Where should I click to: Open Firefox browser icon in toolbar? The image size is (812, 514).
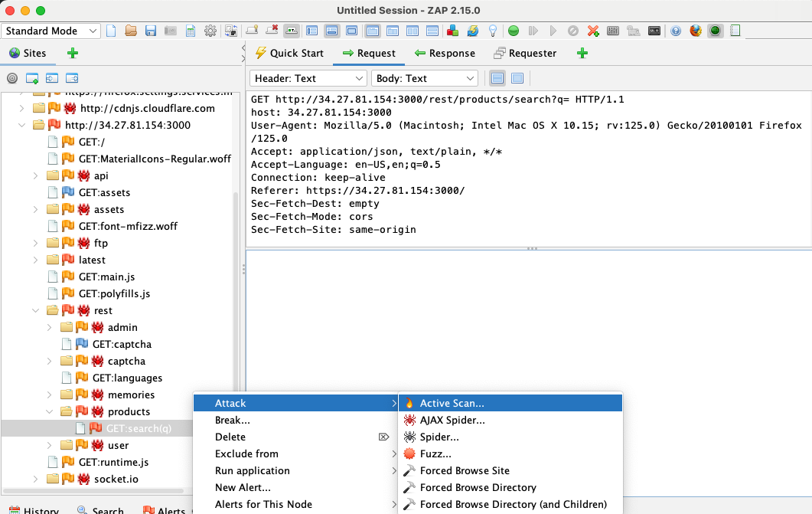696,31
